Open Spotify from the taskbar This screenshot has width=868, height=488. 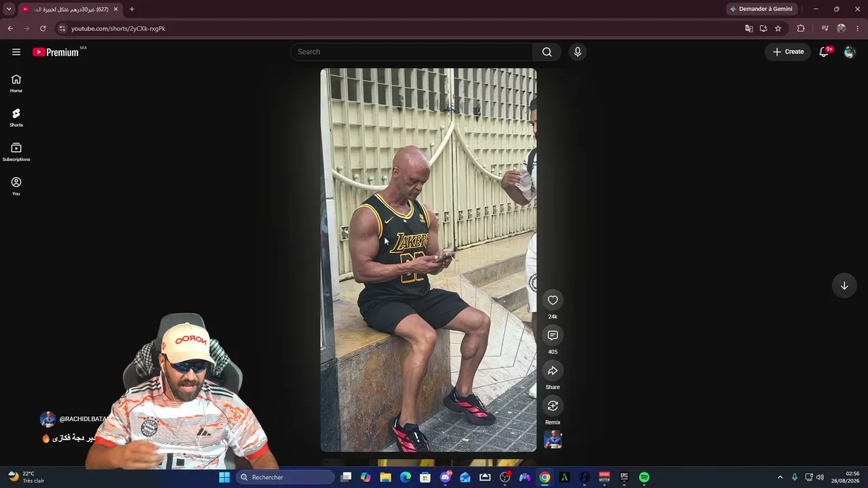[644, 477]
